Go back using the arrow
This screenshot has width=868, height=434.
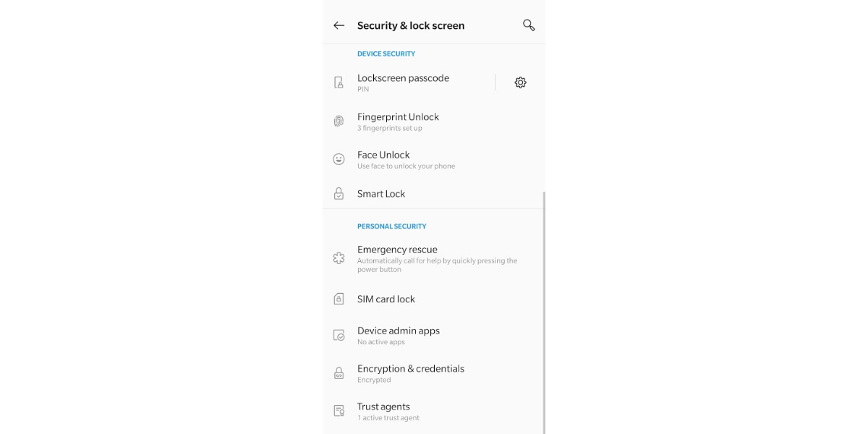(339, 25)
